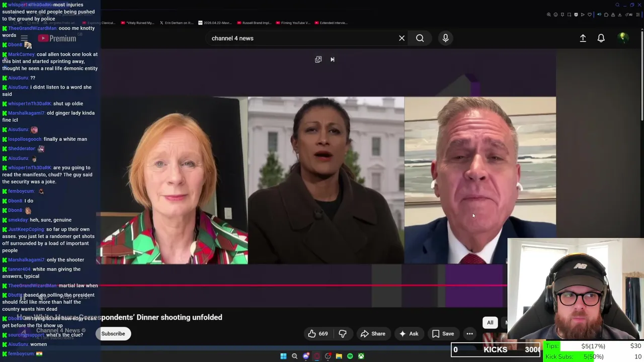This screenshot has width=644, height=362.
Task: Open Windows taskbar search
Action: click(x=295, y=356)
